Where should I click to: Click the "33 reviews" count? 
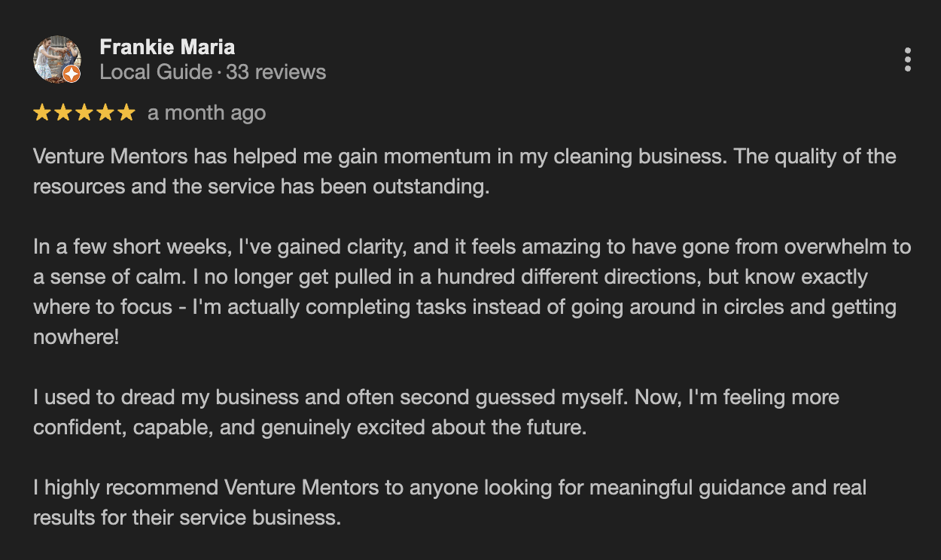coord(276,72)
